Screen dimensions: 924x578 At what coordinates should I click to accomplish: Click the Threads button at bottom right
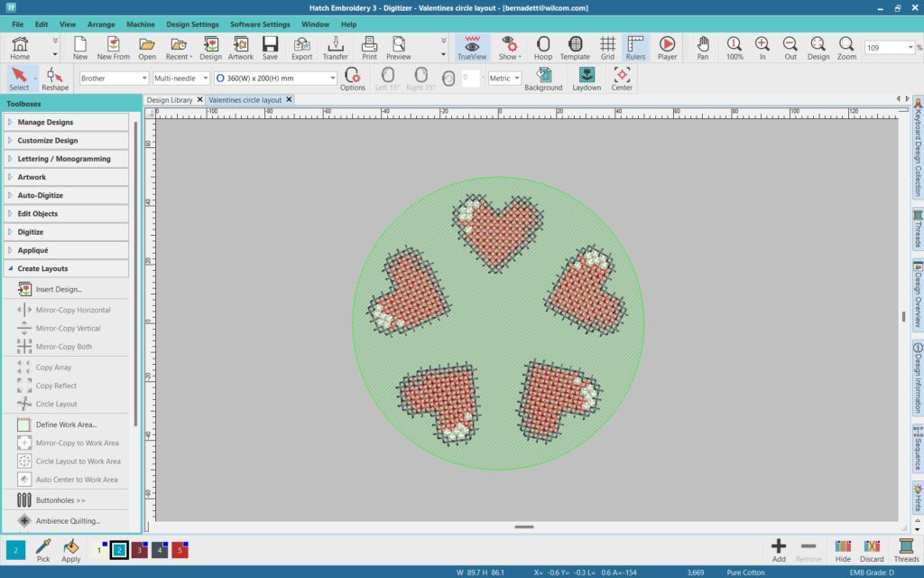906,550
